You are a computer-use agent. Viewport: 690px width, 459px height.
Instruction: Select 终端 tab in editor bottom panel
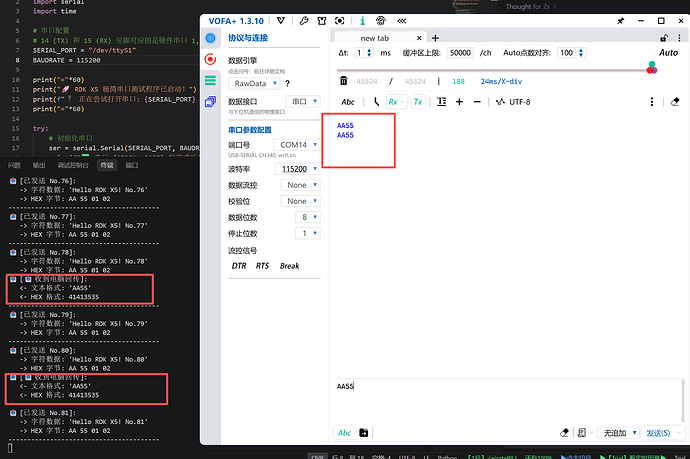(107, 165)
